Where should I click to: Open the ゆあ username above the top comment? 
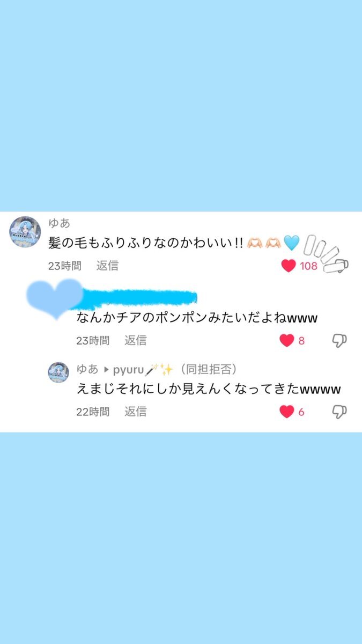[x=59, y=223]
